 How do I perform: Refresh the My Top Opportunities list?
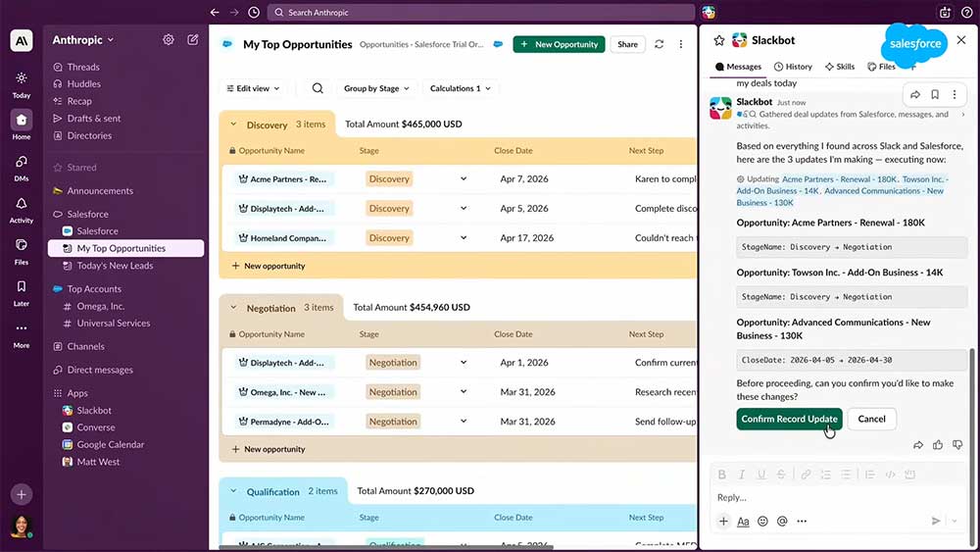click(660, 44)
